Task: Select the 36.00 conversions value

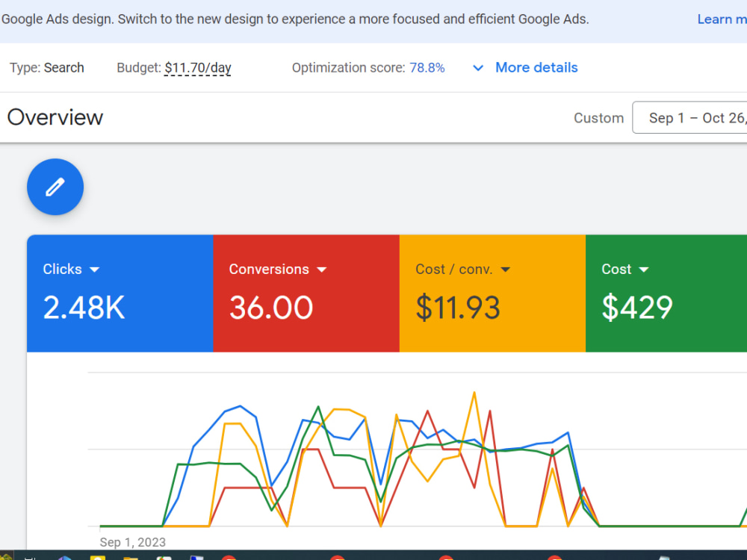Action: pos(271,308)
